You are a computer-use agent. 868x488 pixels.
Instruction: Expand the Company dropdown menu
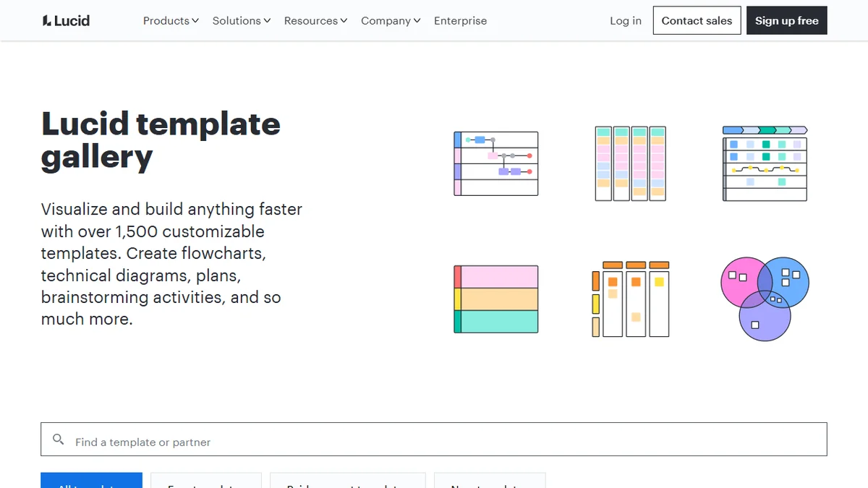coord(391,21)
